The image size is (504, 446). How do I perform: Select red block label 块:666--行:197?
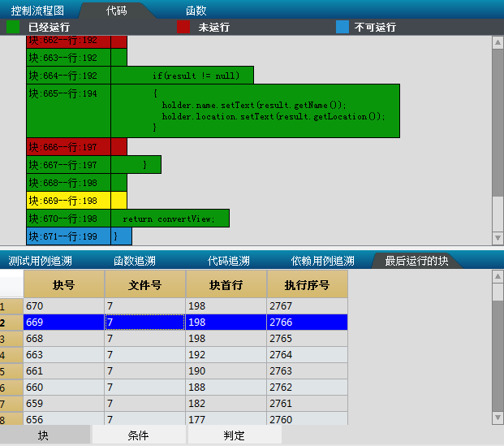[x=68, y=147]
